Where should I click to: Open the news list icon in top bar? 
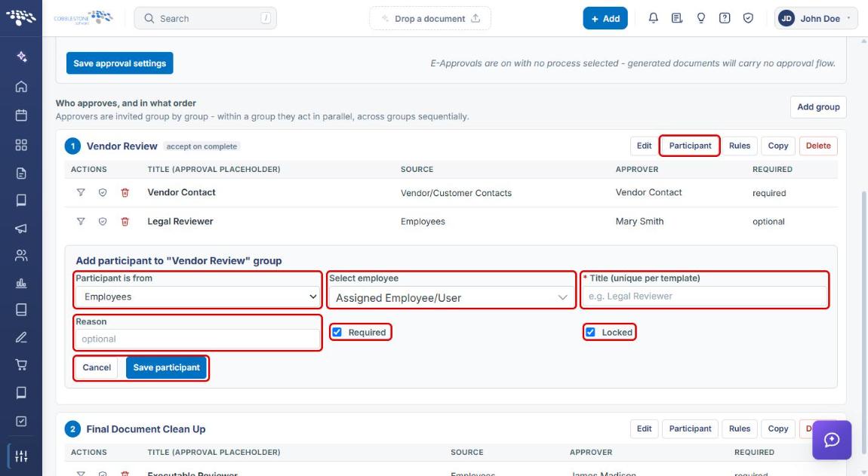tap(676, 18)
